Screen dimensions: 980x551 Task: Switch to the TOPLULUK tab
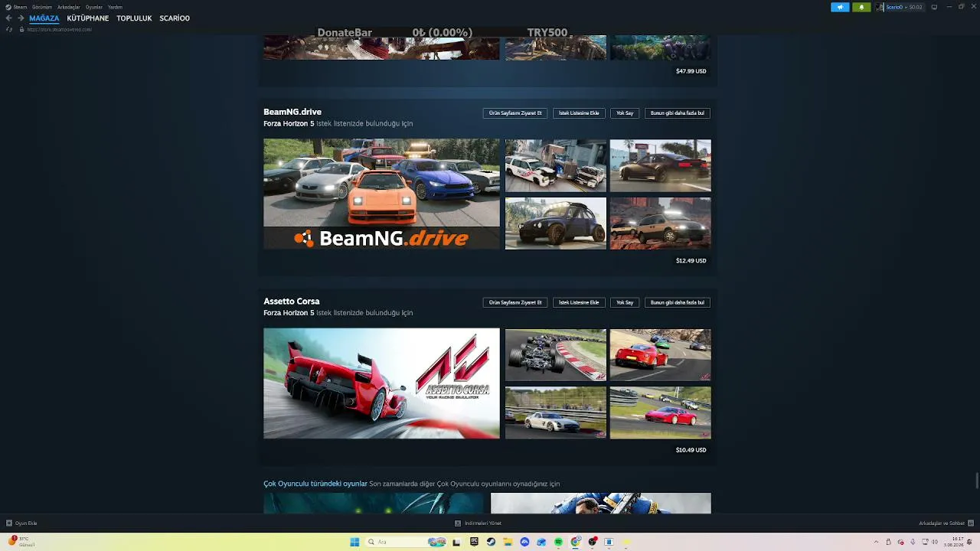tap(134, 18)
